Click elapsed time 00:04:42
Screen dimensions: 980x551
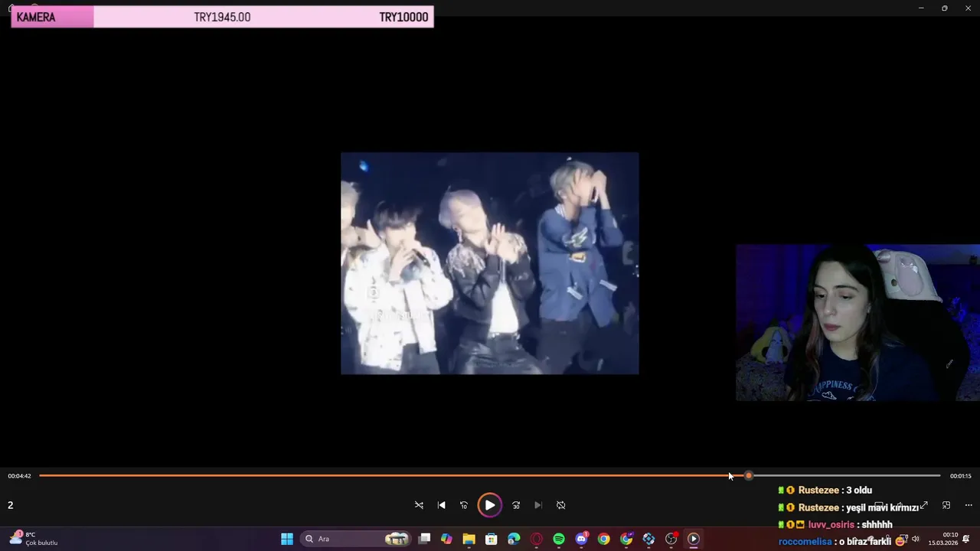[19, 476]
